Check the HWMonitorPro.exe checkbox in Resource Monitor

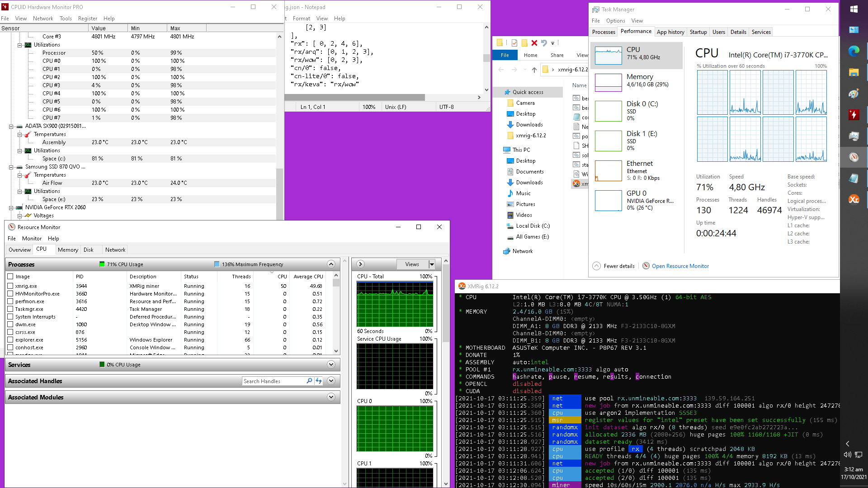click(10, 293)
